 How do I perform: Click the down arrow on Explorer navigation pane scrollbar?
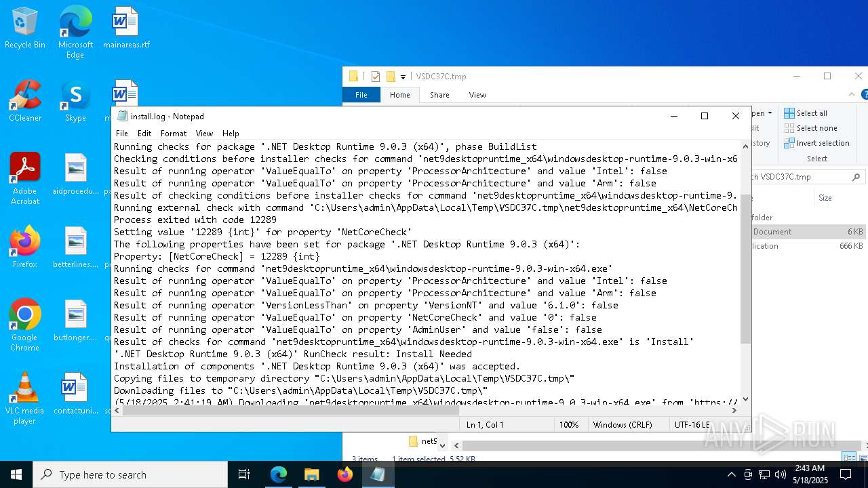pos(442,445)
